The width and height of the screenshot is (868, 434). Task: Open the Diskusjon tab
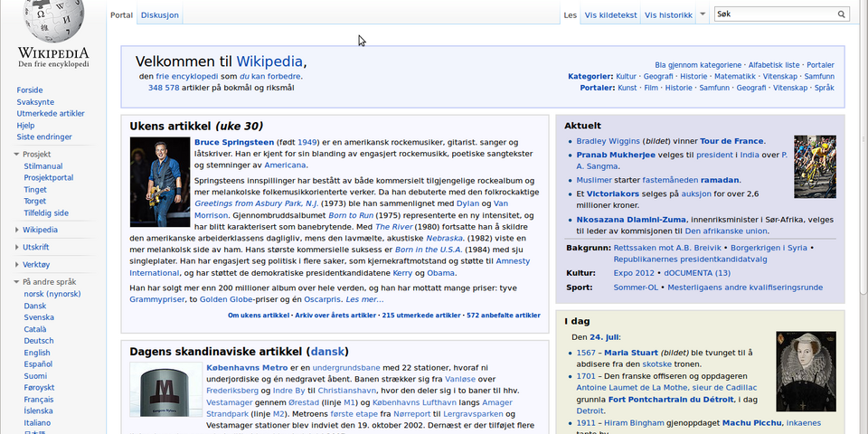pos(159,15)
